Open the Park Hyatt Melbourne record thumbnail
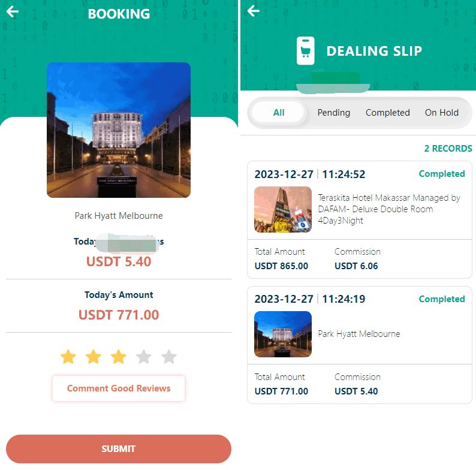This screenshot has width=476, height=470. coord(283,334)
